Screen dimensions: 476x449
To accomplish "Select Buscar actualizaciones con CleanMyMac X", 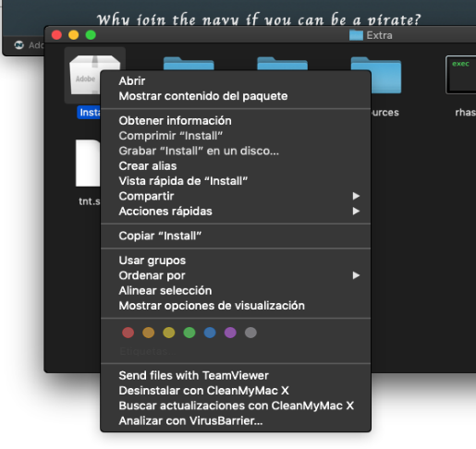I will 236,406.
